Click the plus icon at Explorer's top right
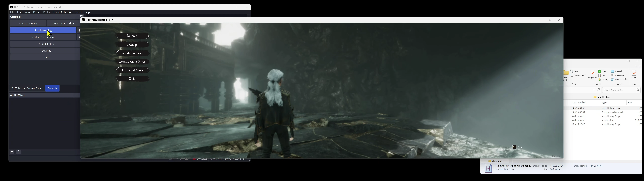This screenshot has height=181, width=644. point(640,66)
